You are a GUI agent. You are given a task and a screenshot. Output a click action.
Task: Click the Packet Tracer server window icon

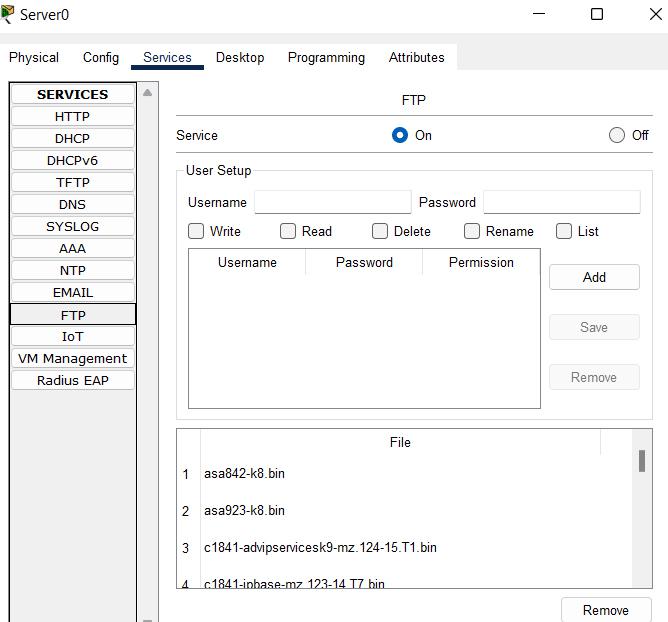(x=9, y=14)
